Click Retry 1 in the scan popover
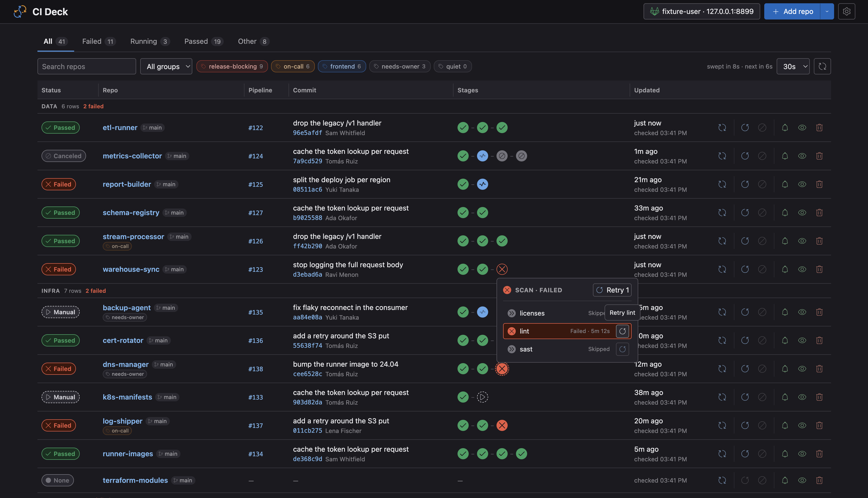Screen dimensions: 868x498 (x=612, y=290)
